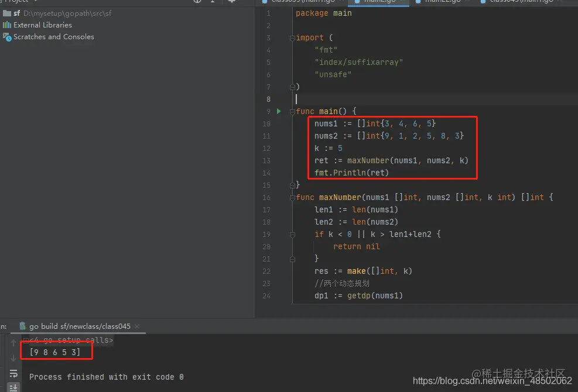Click fold end marker of func main
Image resolution: width=578 pixels, height=392 pixels.
point(292,185)
